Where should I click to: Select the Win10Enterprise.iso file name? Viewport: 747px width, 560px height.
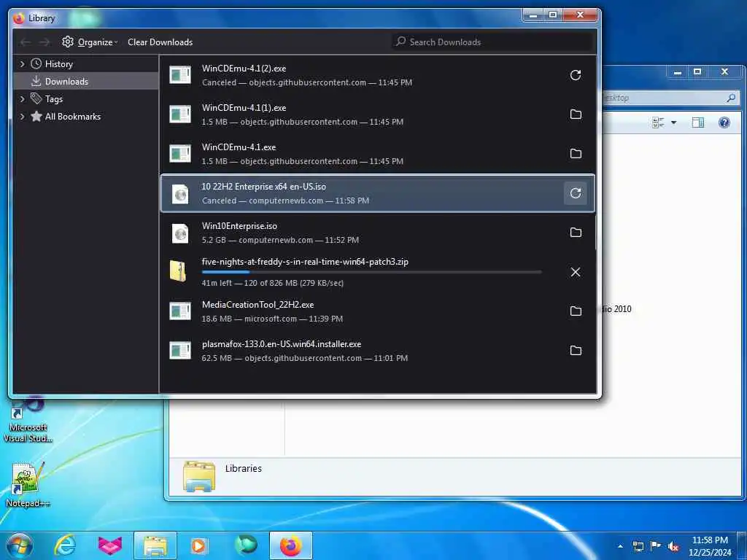point(239,226)
